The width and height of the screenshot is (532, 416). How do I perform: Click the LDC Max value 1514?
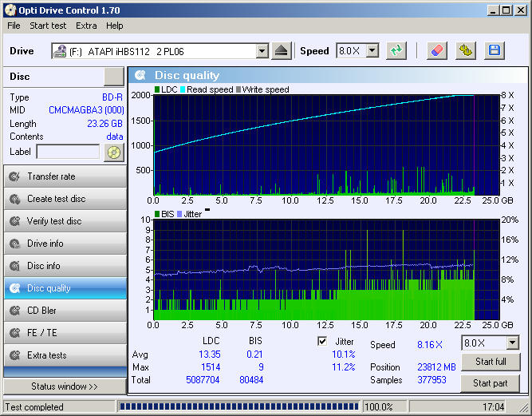click(211, 367)
